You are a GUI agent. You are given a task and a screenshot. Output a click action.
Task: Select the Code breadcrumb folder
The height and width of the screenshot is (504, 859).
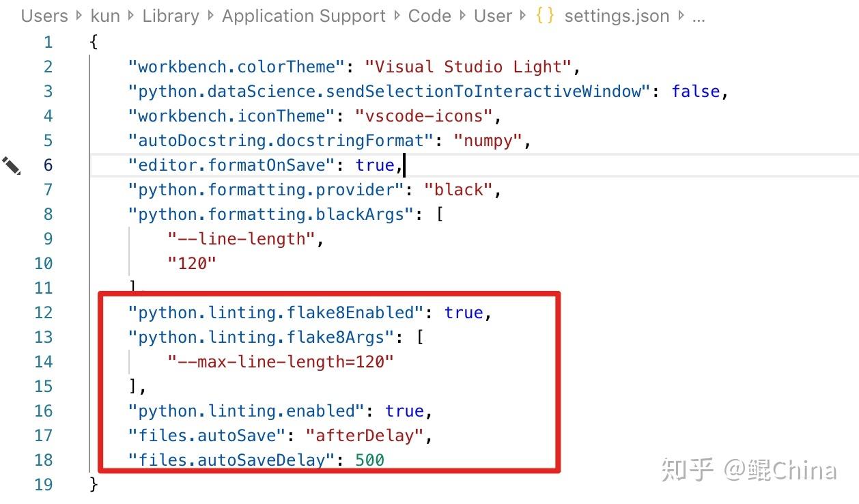430,16
